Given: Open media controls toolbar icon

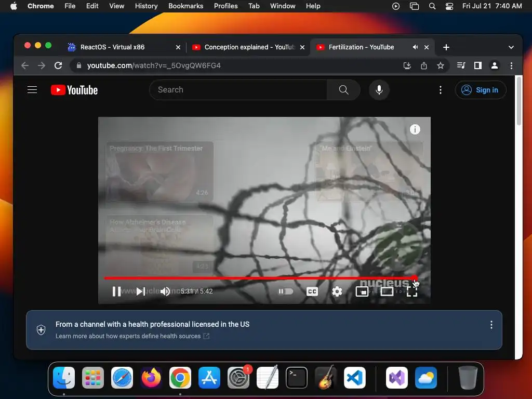Looking at the screenshot, I should 461,65.
